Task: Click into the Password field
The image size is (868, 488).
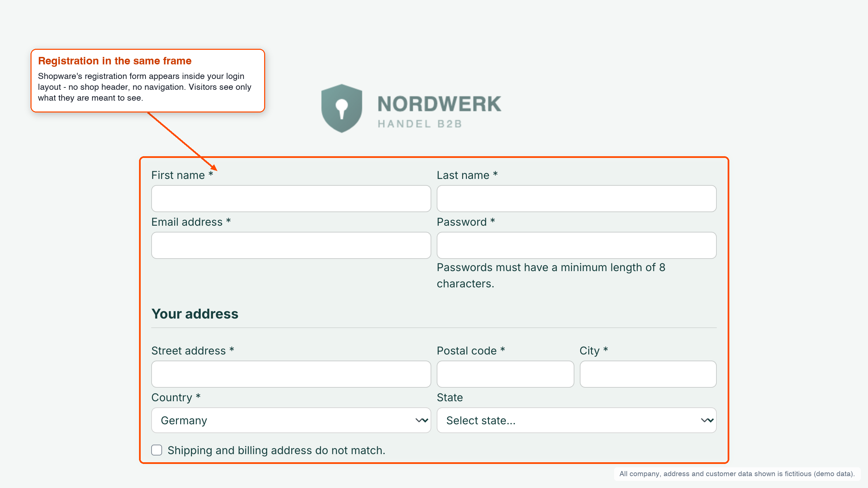Action: pyautogui.click(x=576, y=245)
